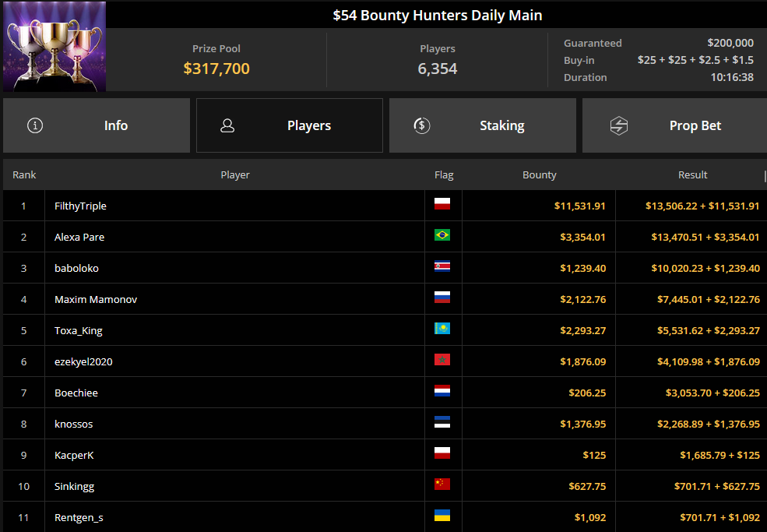Screen dimensions: 767x532
Task: Select player KacperK
Action: click(74, 455)
